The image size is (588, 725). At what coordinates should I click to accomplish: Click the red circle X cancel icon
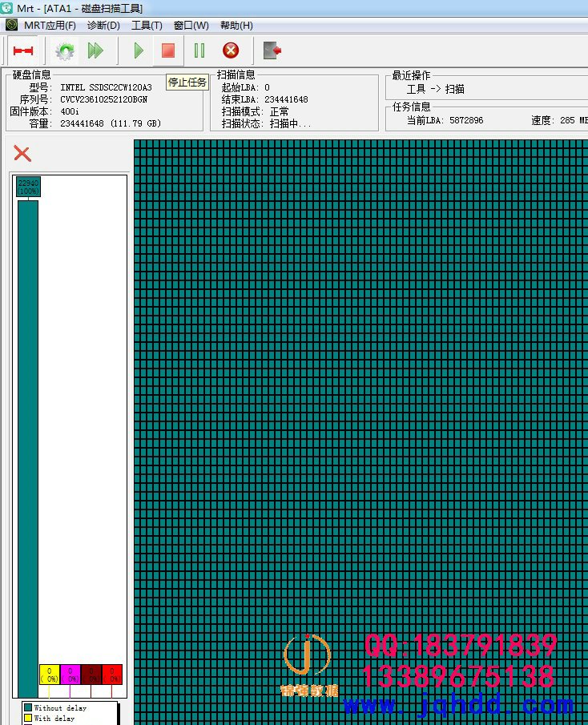pos(231,50)
